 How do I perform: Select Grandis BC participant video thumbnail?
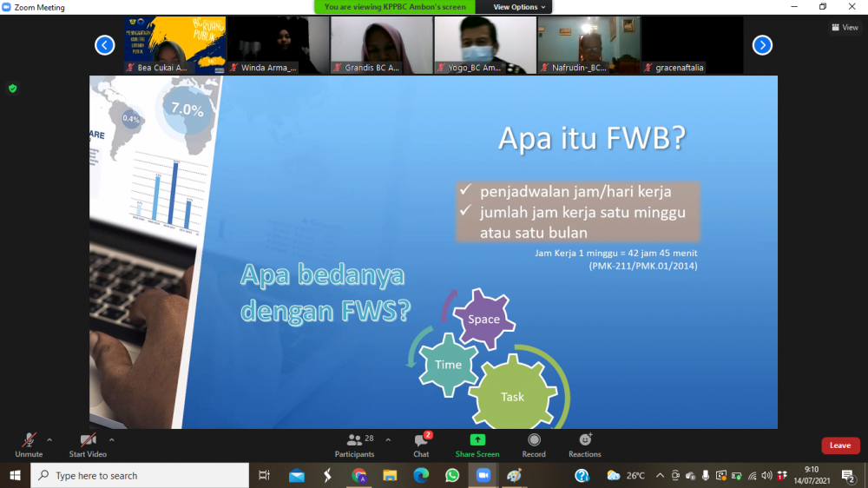[x=381, y=44]
